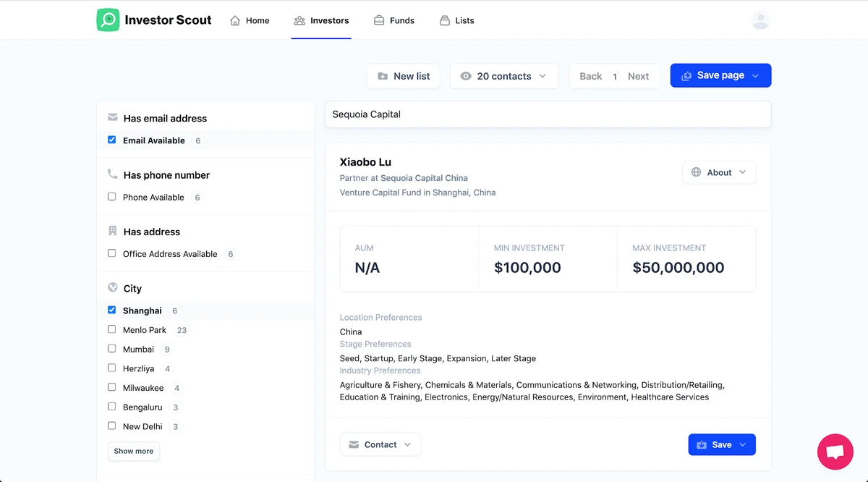868x482 pixels.
Task: Click the page number 1 indicator
Action: pyautogui.click(x=615, y=76)
